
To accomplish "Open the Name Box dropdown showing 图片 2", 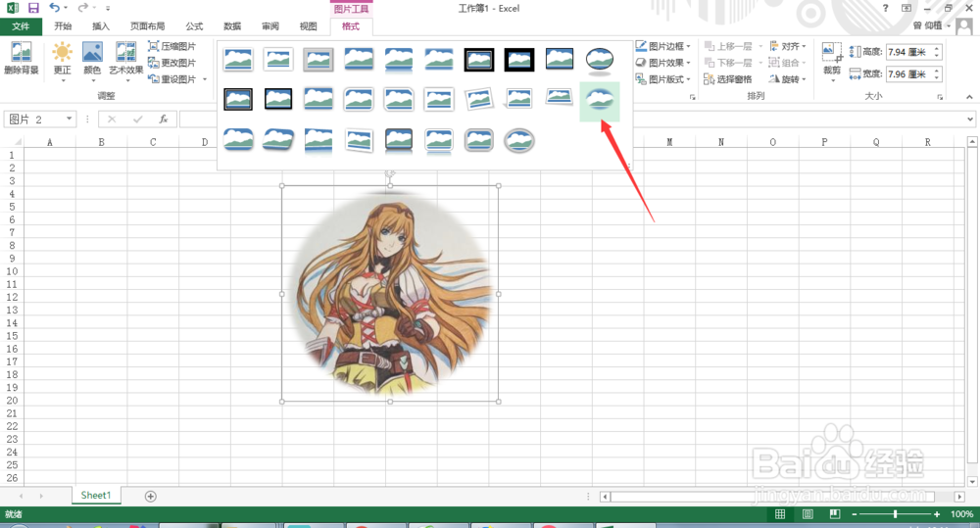I will coord(69,119).
